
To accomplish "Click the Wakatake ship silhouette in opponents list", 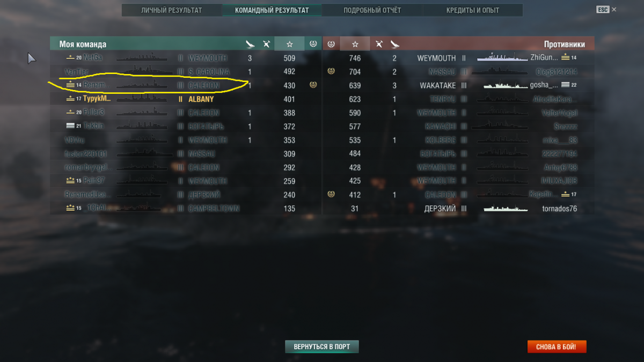I will 505,85.
